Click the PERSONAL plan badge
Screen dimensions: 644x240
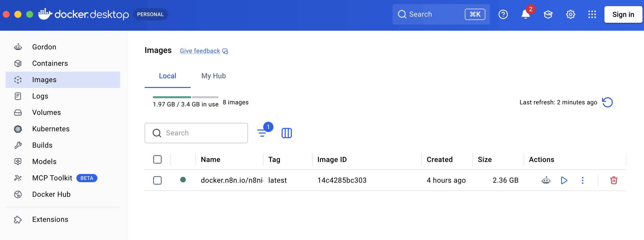(150, 14)
